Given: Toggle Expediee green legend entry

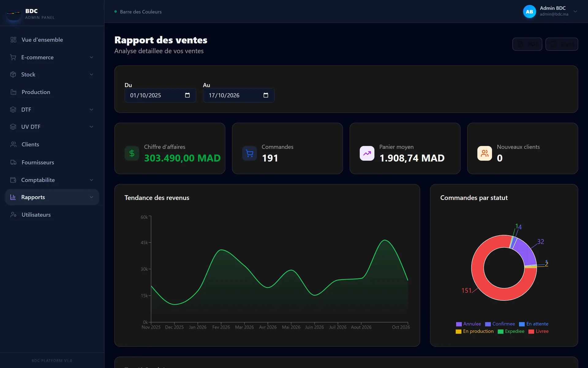Looking at the screenshot, I should (x=511, y=332).
